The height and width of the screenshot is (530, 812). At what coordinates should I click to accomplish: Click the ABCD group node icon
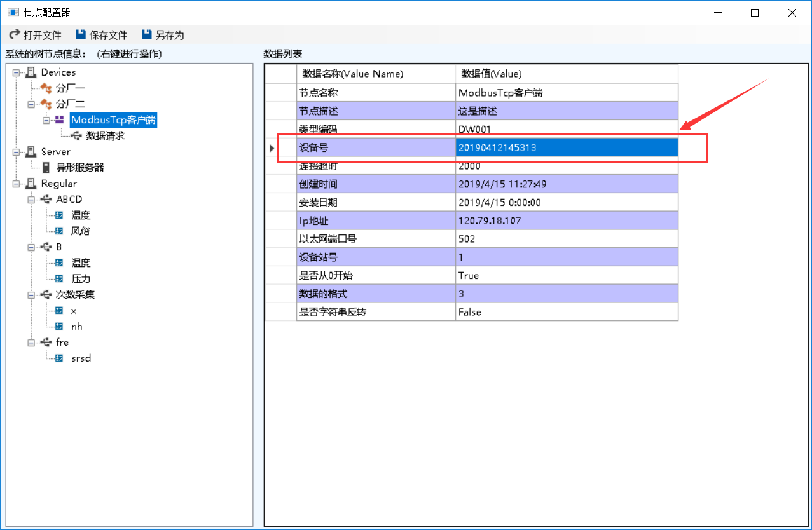point(46,199)
